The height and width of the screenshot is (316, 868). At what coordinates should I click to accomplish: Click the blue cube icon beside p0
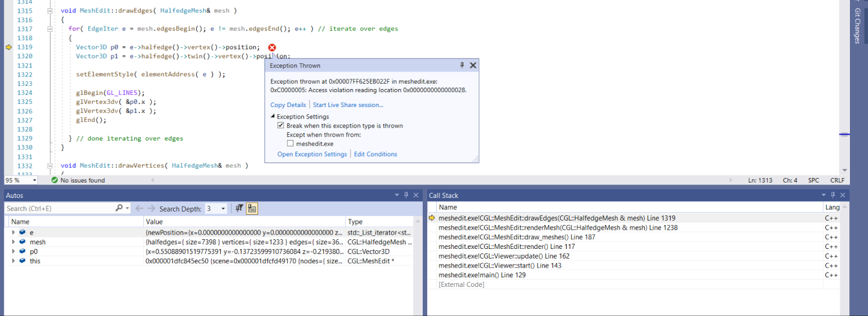tap(23, 252)
